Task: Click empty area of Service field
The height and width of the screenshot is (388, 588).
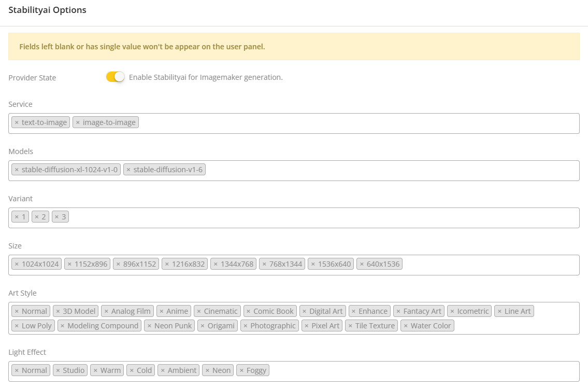Action: [357, 123]
